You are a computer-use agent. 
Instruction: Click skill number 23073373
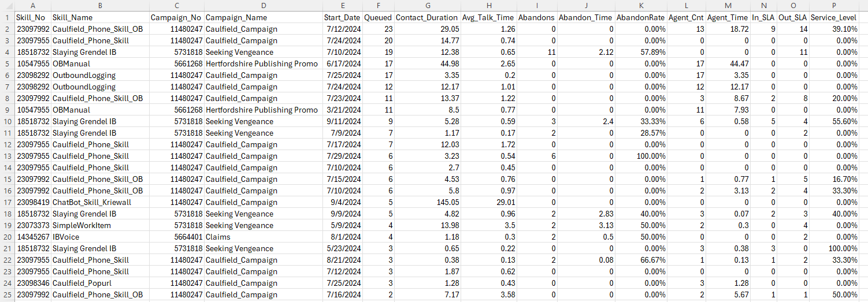pos(33,225)
